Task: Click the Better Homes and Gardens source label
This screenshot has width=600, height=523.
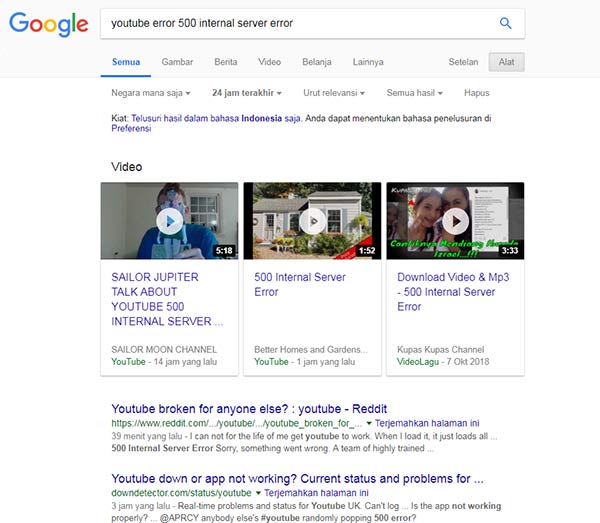Action: click(x=311, y=349)
